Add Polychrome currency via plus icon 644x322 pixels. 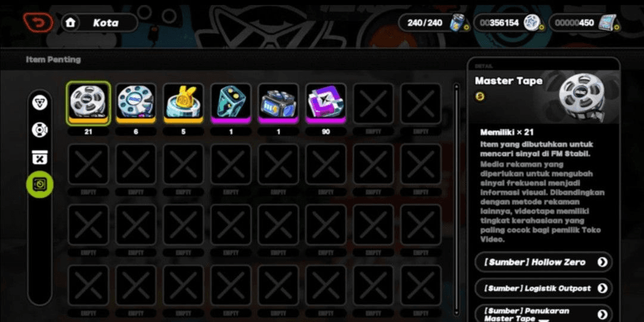(542, 28)
